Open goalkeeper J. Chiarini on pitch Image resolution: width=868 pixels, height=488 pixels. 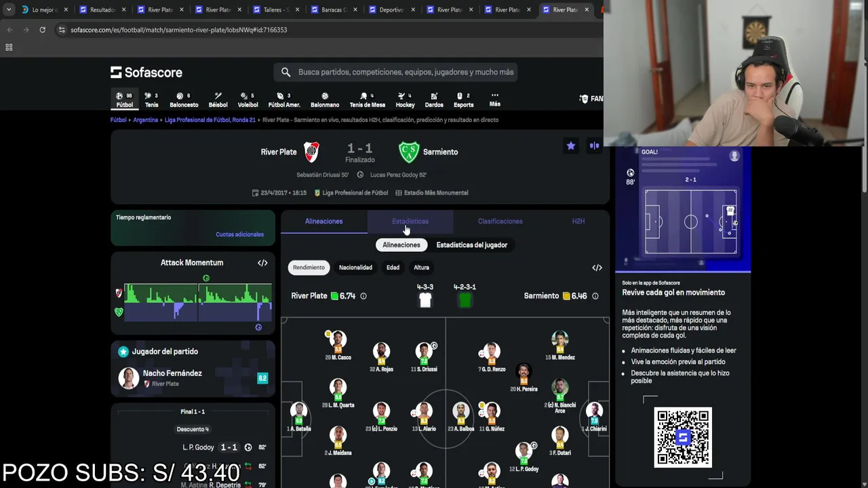click(594, 415)
